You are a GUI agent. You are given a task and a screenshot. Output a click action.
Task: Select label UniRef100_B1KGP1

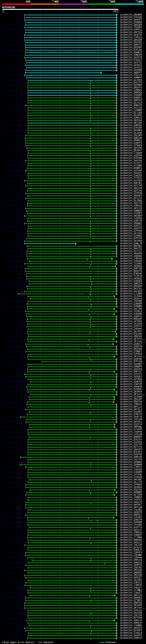131,636
